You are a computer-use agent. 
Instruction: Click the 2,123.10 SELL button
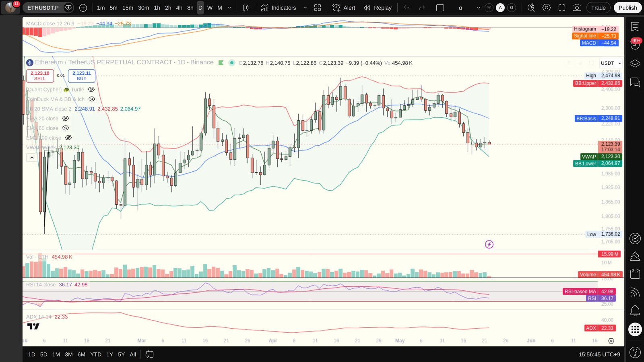[x=40, y=76]
